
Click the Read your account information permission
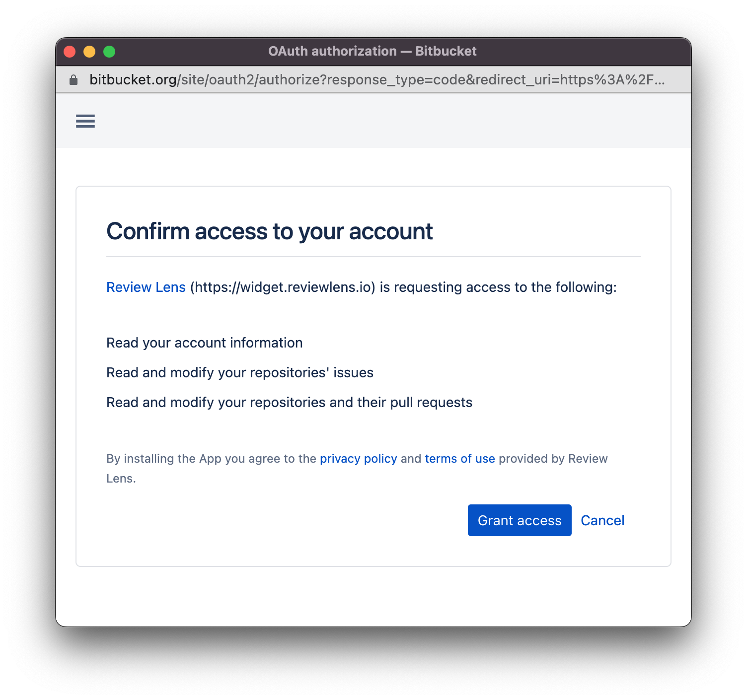(204, 343)
